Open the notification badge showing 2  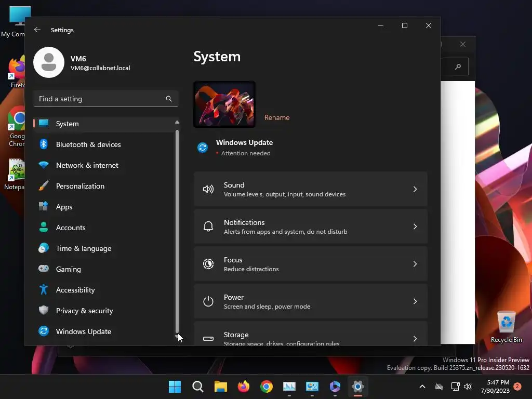tap(517, 387)
